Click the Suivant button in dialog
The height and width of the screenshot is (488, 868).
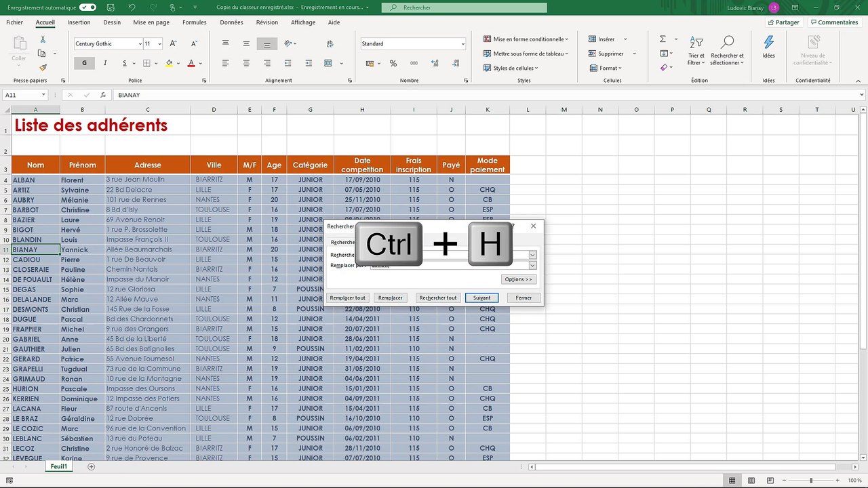click(x=482, y=298)
